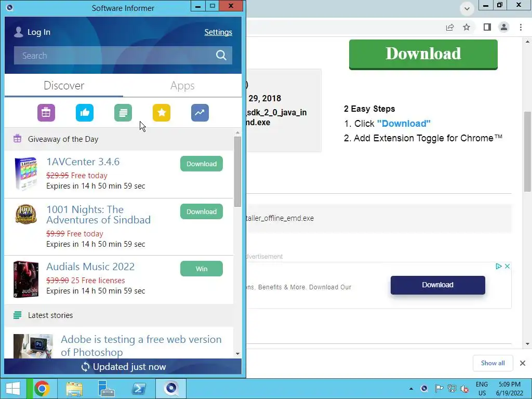
Task: Download 1001 Nights: The Adventures of Sindbad
Action: [202, 212]
